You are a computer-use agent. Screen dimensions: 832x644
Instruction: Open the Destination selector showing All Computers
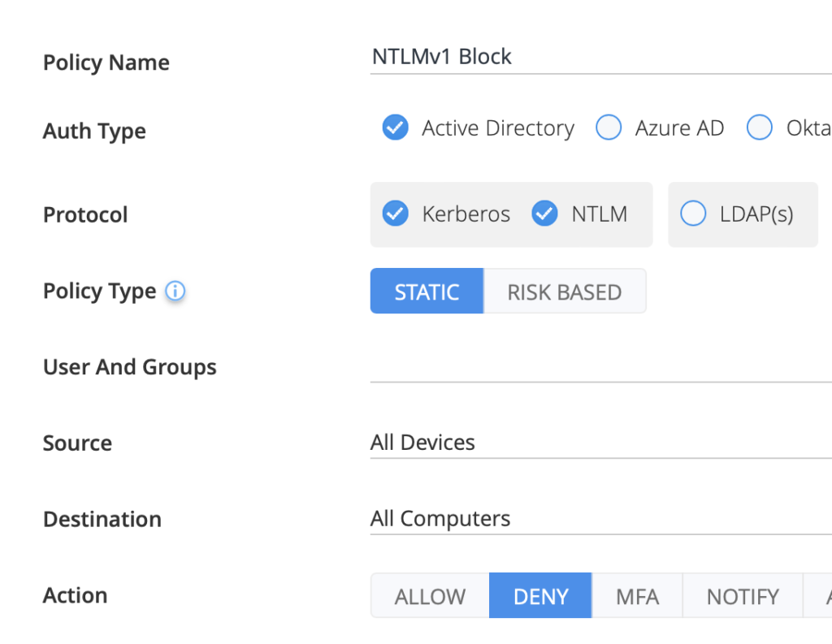point(569,518)
